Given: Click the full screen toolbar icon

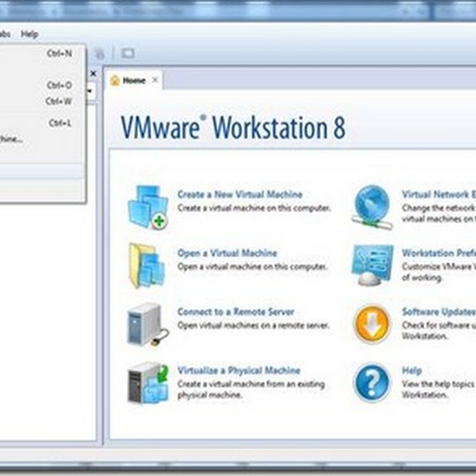Looking at the screenshot, I should [128, 54].
